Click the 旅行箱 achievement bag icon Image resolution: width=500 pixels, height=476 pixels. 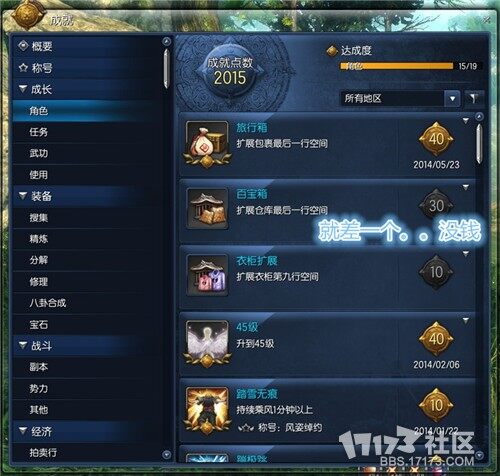tap(207, 142)
